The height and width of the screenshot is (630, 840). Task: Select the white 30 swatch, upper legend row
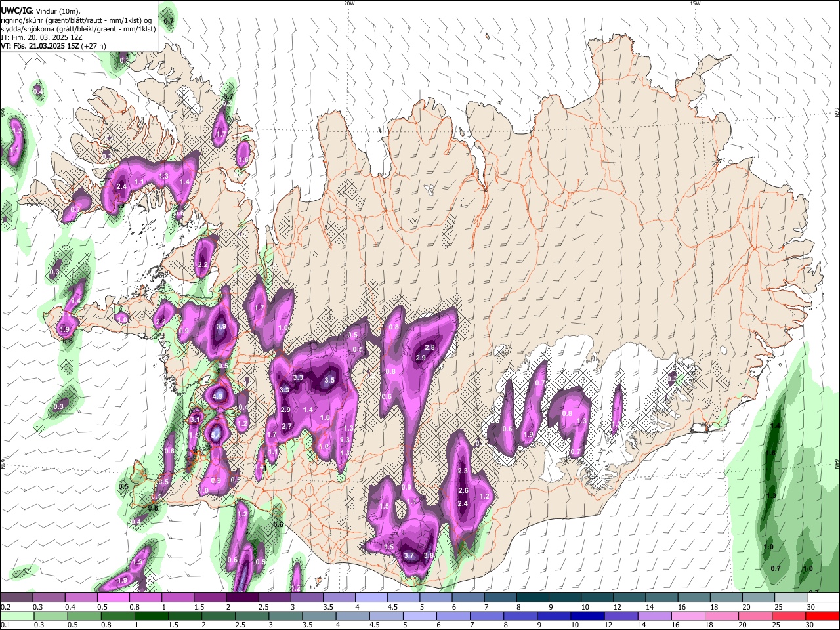click(x=823, y=598)
